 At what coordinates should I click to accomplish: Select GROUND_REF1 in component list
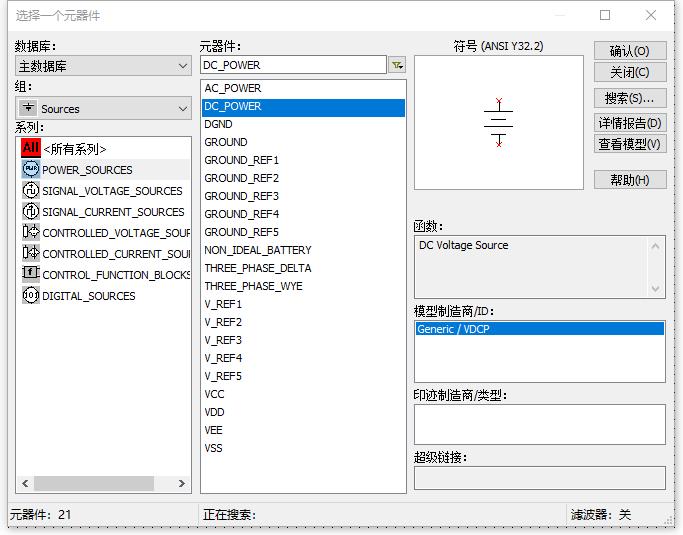[x=303, y=160]
